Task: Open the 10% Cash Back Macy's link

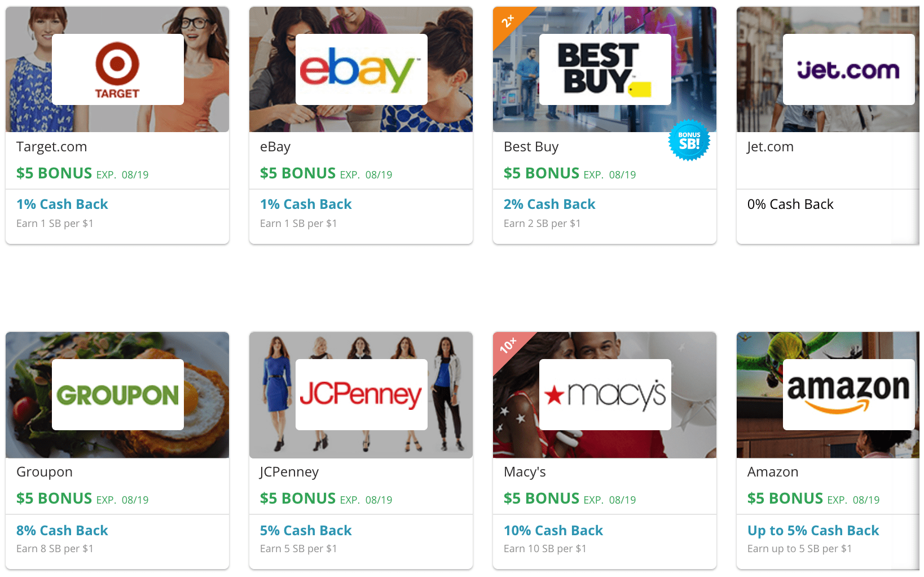Action: point(553,531)
